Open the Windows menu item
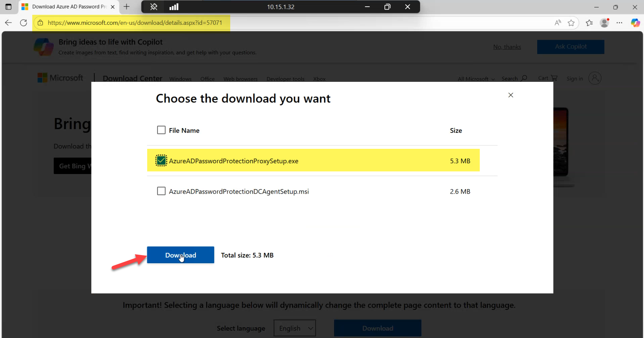 [x=181, y=79]
